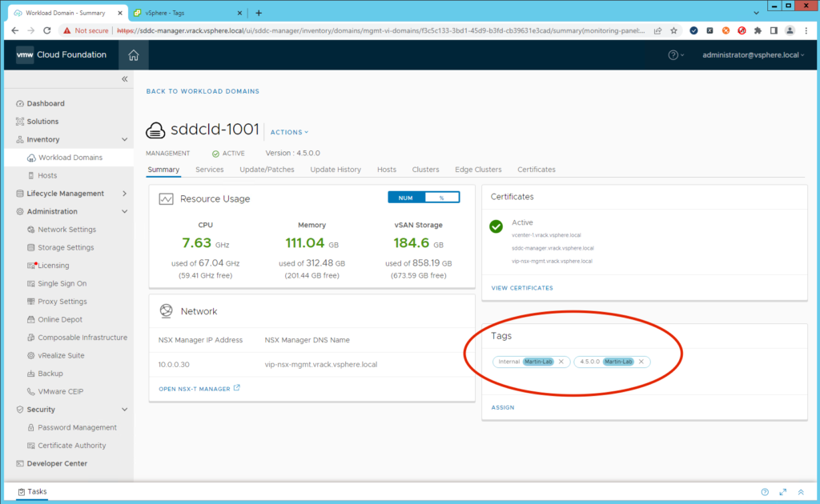
Task: Expand the Lifecycle Management section
Action: click(124, 194)
